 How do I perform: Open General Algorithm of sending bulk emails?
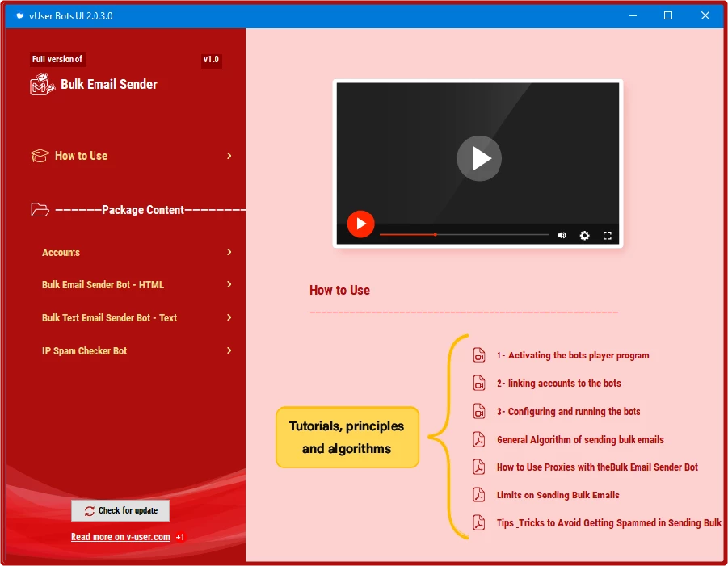pyautogui.click(x=580, y=439)
